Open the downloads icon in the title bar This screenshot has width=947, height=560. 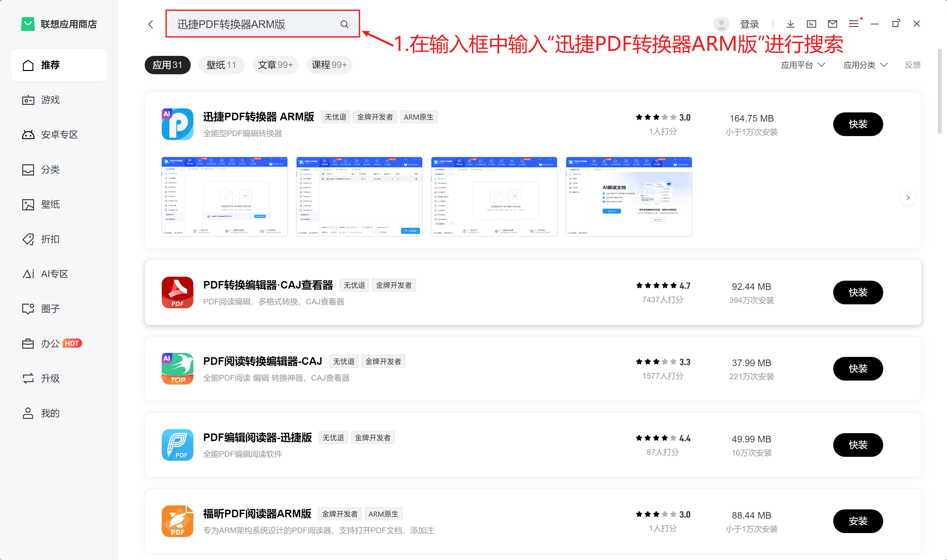point(790,24)
